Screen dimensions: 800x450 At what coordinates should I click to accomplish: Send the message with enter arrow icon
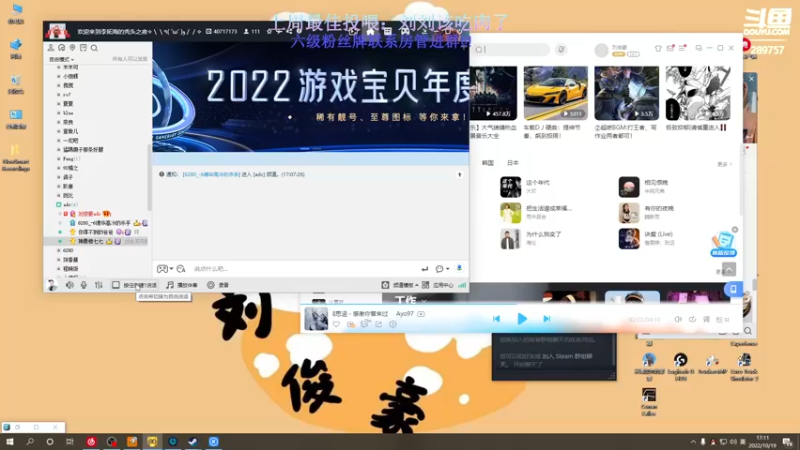tap(424, 269)
